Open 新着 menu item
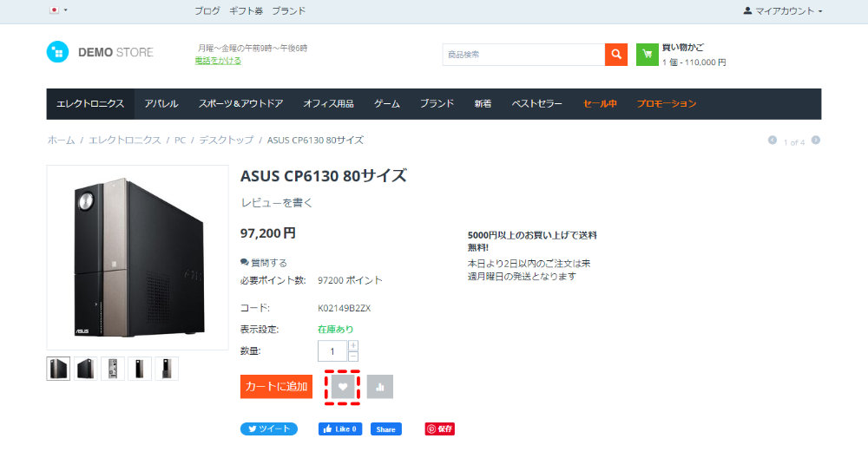The height and width of the screenshot is (458, 868). click(483, 104)
